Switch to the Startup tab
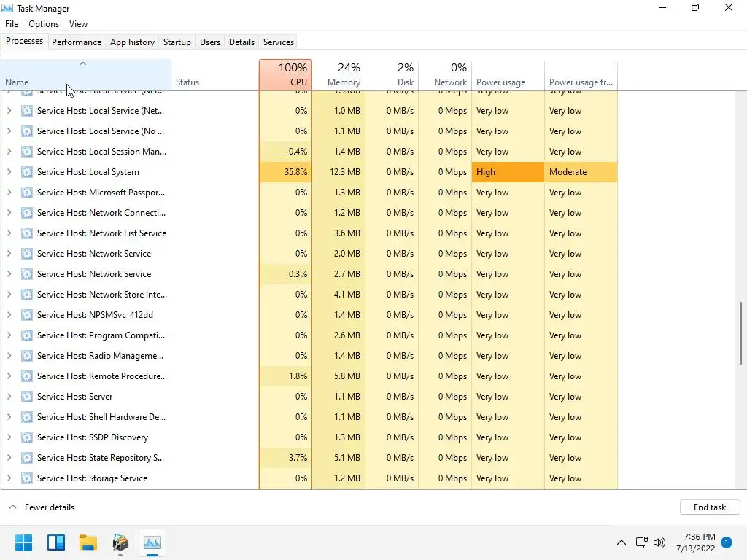 pos(177,42)
